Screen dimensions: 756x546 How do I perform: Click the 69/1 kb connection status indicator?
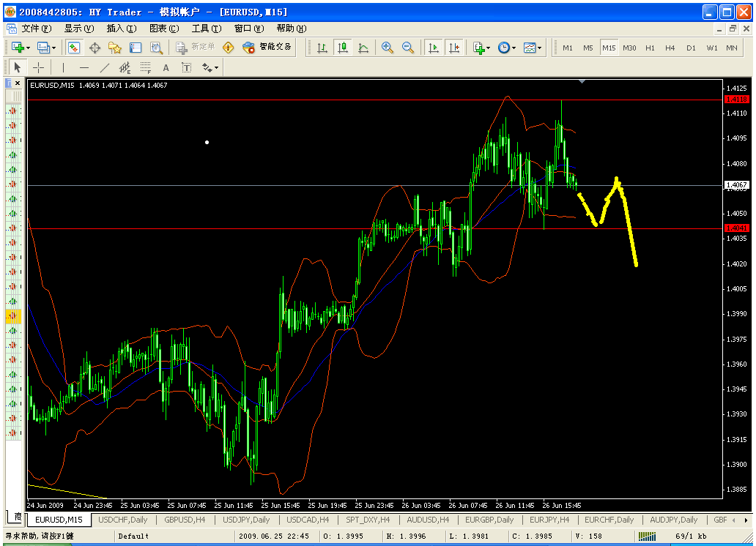(x=691, y=536)
